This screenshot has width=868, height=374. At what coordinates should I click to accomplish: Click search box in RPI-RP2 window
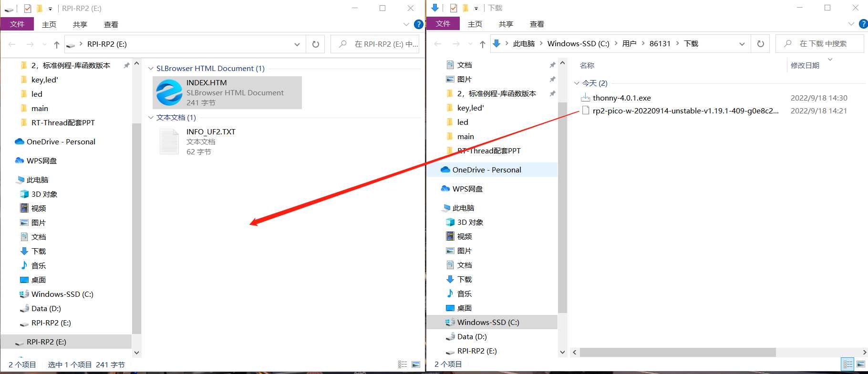click(375, 44)
